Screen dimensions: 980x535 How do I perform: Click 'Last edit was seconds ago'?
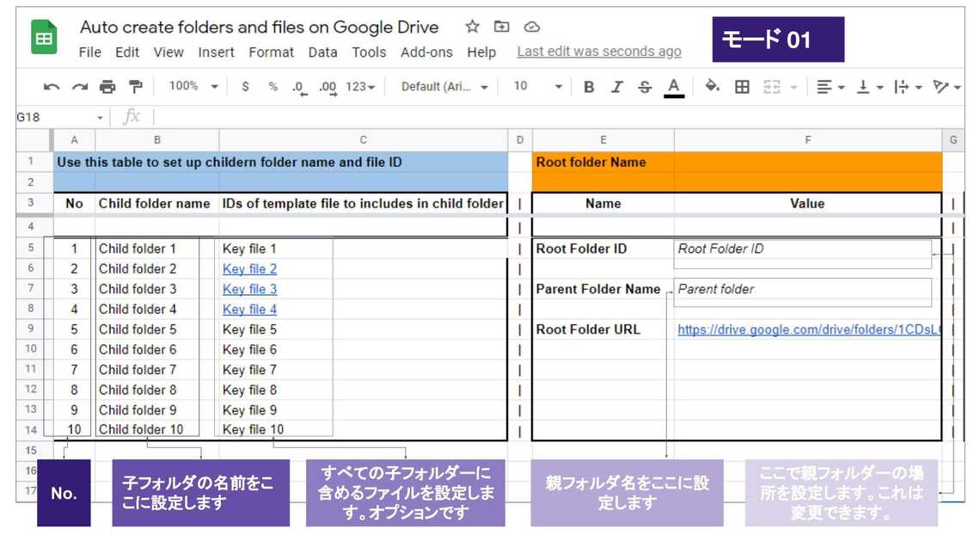click(x=599, y=52)
